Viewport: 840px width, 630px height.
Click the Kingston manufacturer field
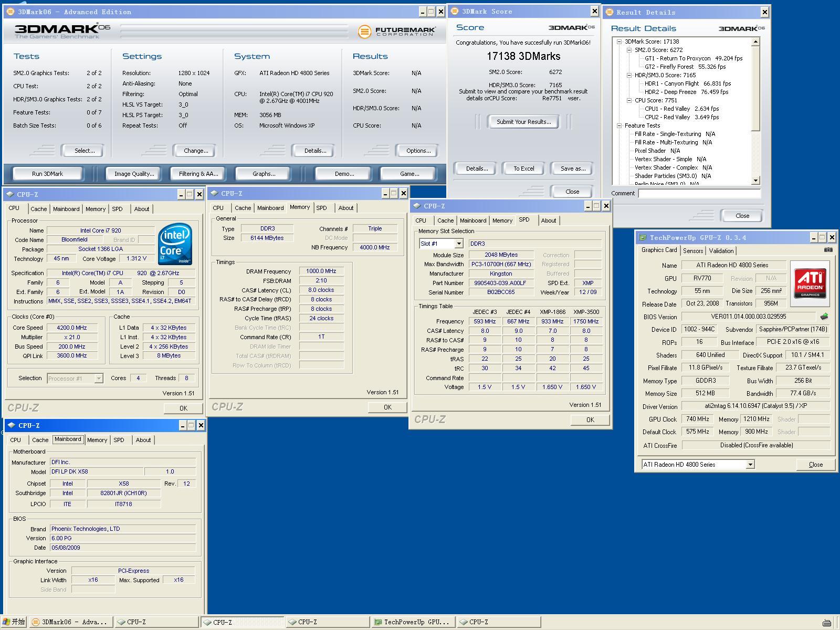click(501, 274)
